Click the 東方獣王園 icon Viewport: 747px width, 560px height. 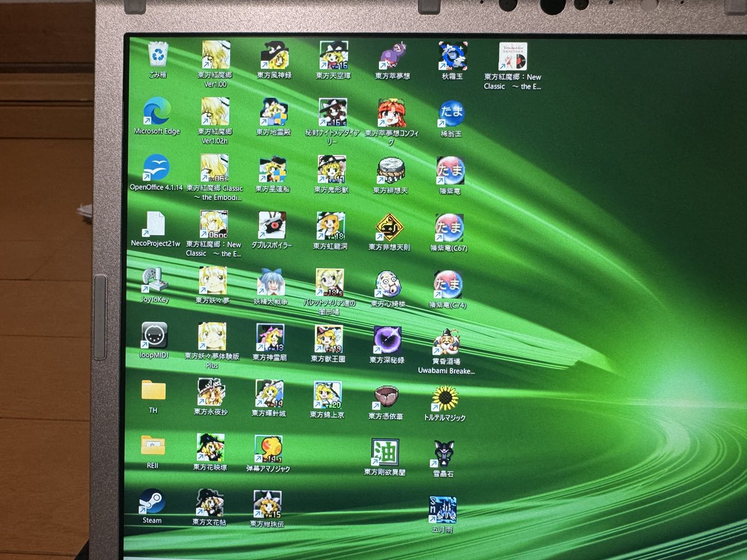click(328, 338)
